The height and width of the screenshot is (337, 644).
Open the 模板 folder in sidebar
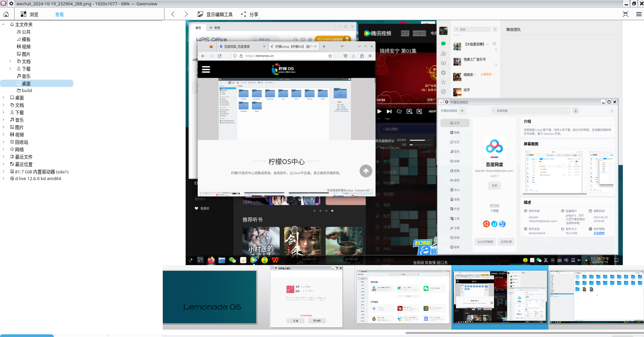[x=26, y=39]
